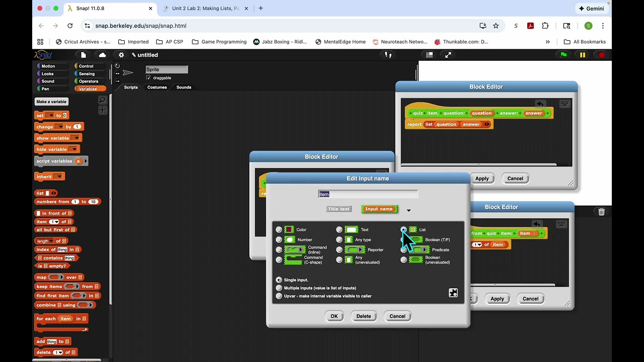Image resolution: width=644 pixels, height=362 pixels.
Task: Click the green flag run button
Action: (x=563, y=55)
